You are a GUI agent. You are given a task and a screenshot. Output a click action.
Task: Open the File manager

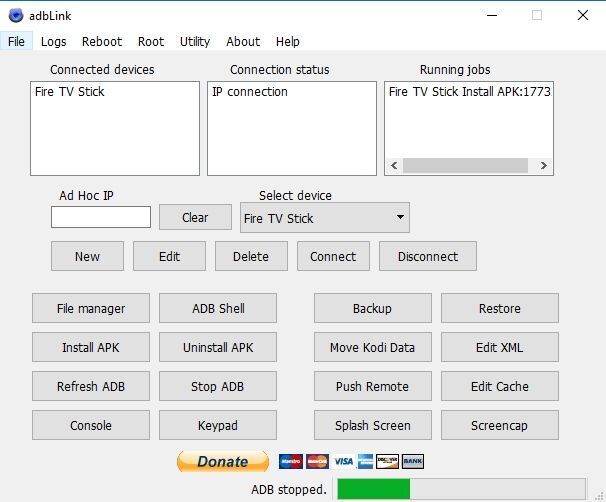90,309
